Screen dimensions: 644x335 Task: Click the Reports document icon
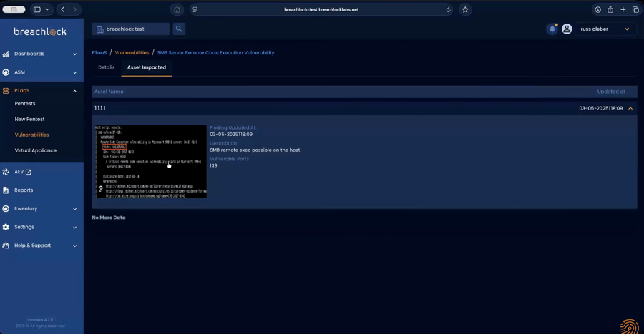[x=6, y=190]
